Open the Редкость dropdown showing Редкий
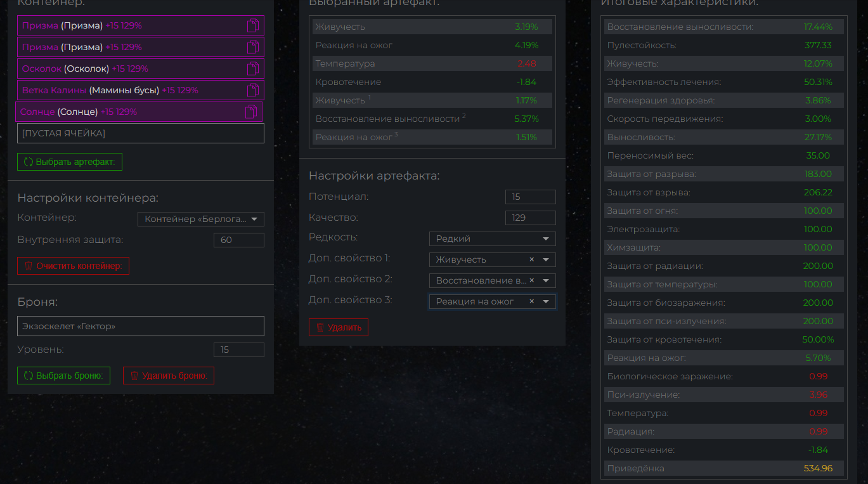Image resolution: width=868 pixels, height=484 pixels. (492, 239)
